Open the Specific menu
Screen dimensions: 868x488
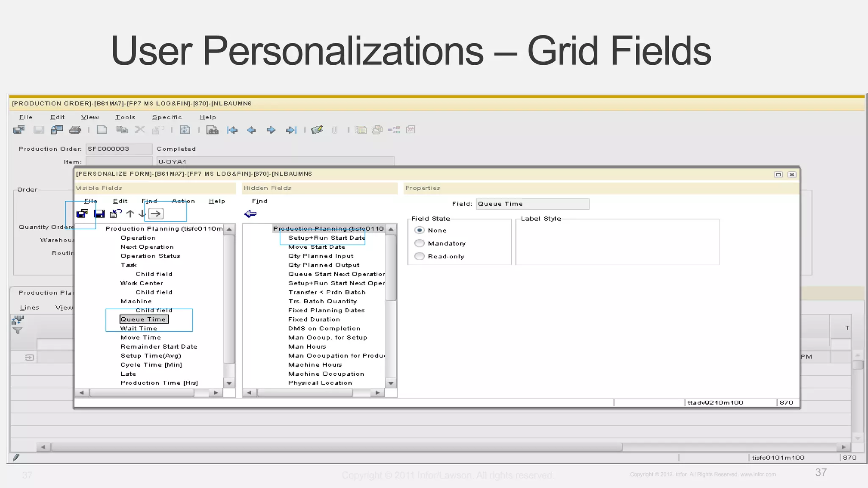[x=167, y=117]
